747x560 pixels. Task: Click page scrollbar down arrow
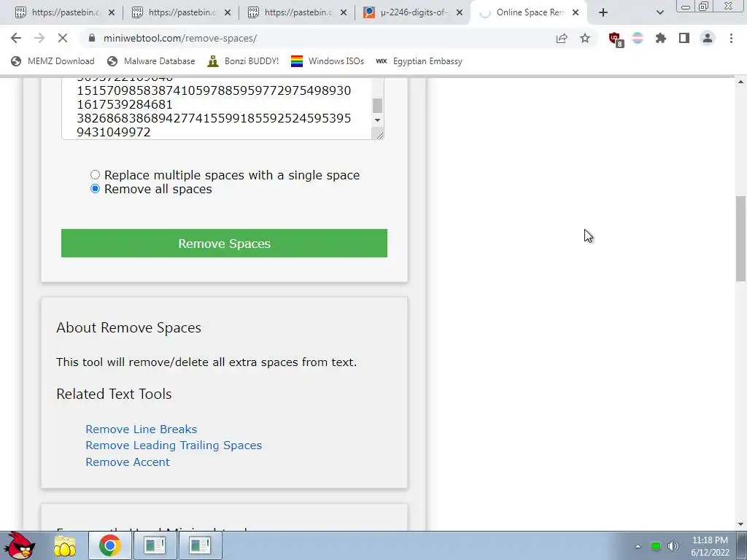(741, 524)
